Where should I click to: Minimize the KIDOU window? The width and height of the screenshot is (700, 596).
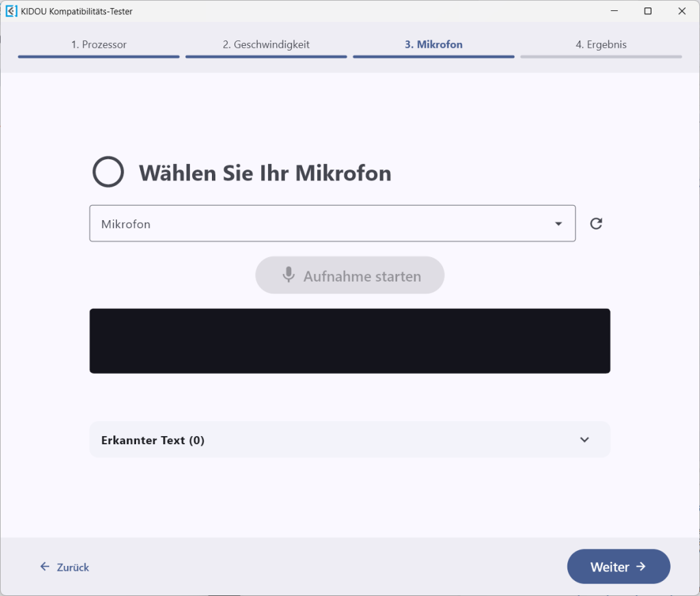pos(615,11)
